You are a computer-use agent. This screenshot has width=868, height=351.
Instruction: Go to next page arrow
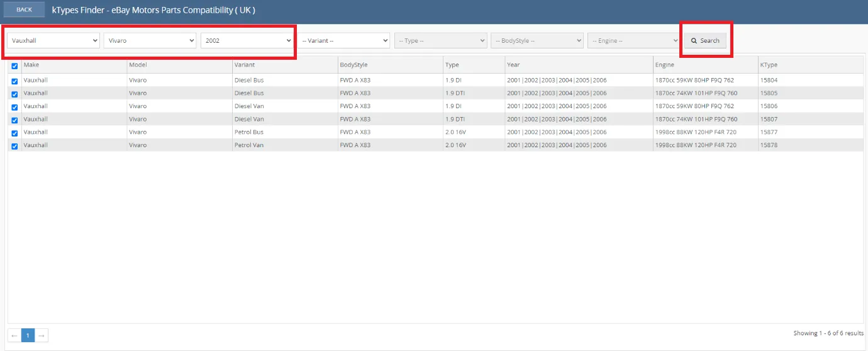[42, 335]
